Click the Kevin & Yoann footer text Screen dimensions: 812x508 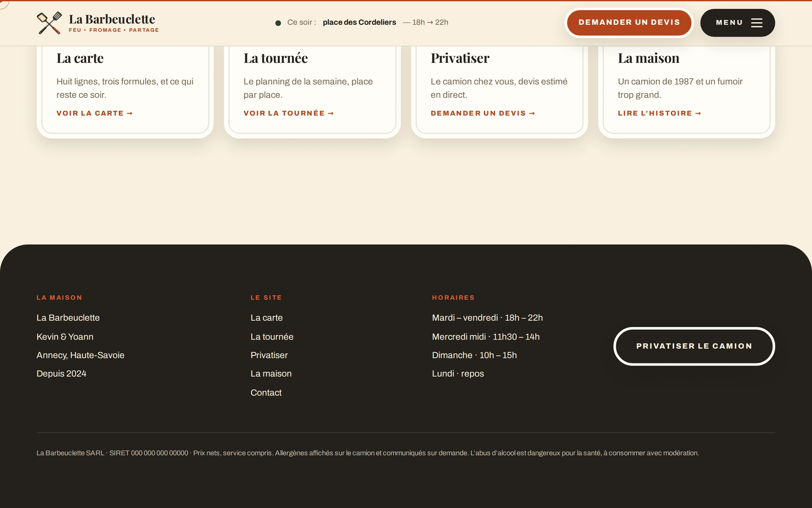coord(65,337)
